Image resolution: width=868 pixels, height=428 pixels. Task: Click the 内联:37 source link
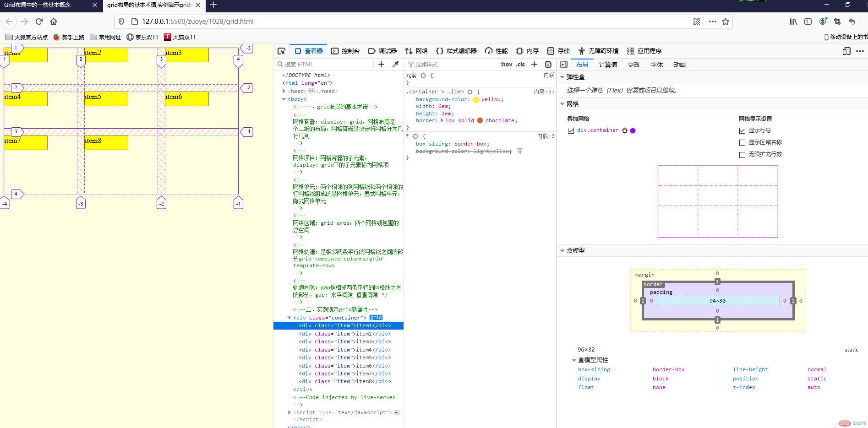point(544,92)
